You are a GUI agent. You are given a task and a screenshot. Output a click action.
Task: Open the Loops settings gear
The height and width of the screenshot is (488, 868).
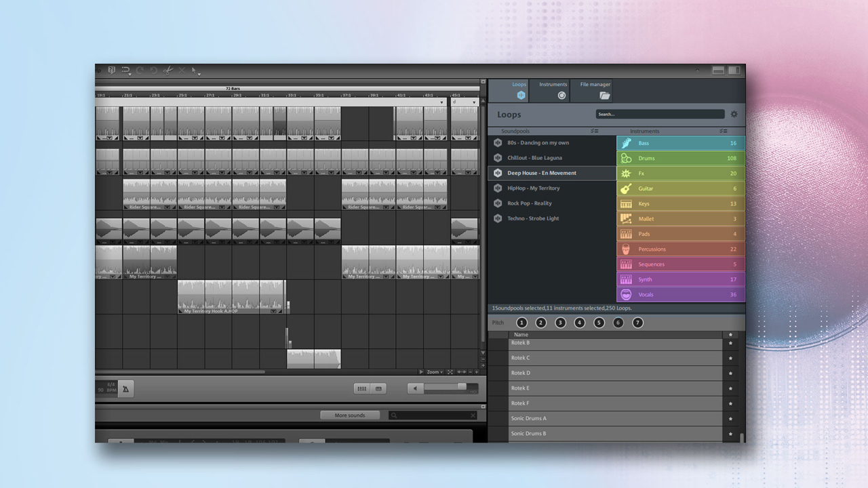coord(734,115)
